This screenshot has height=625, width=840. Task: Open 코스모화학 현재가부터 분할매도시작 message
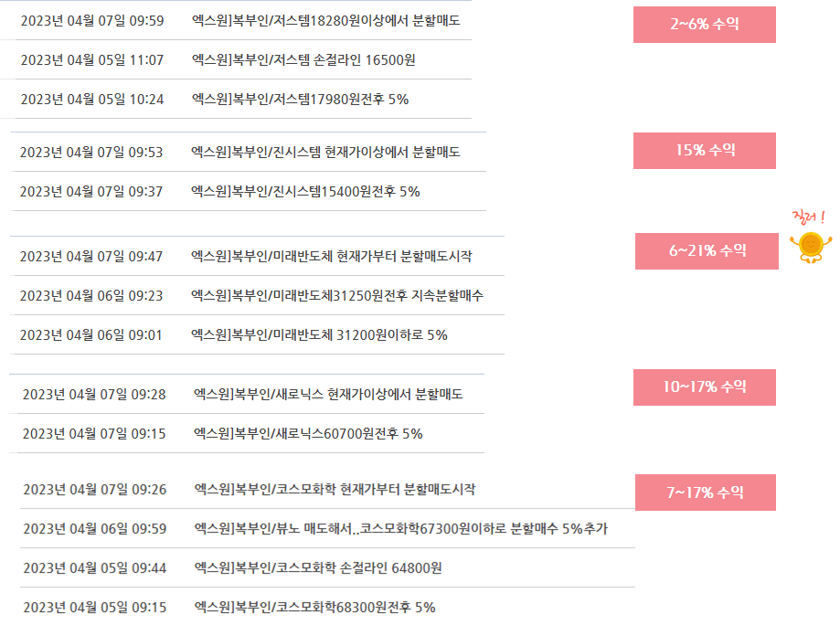point(335,490)
